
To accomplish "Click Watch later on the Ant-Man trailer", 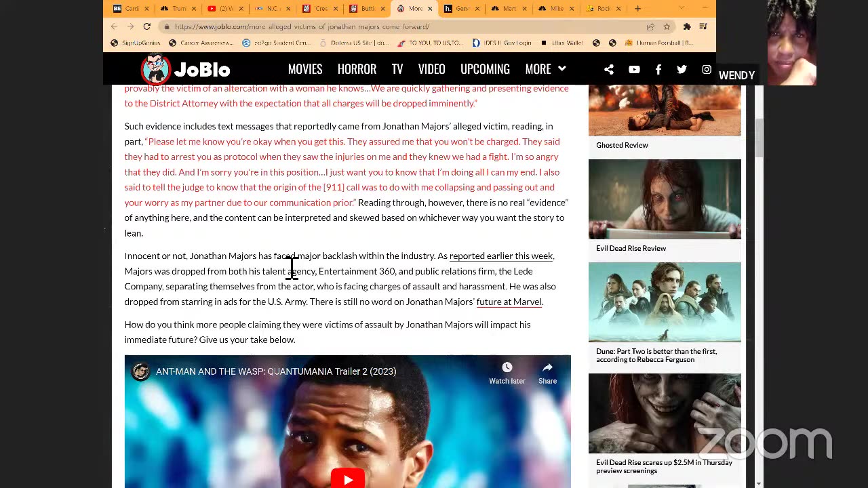I will point(507,373).
